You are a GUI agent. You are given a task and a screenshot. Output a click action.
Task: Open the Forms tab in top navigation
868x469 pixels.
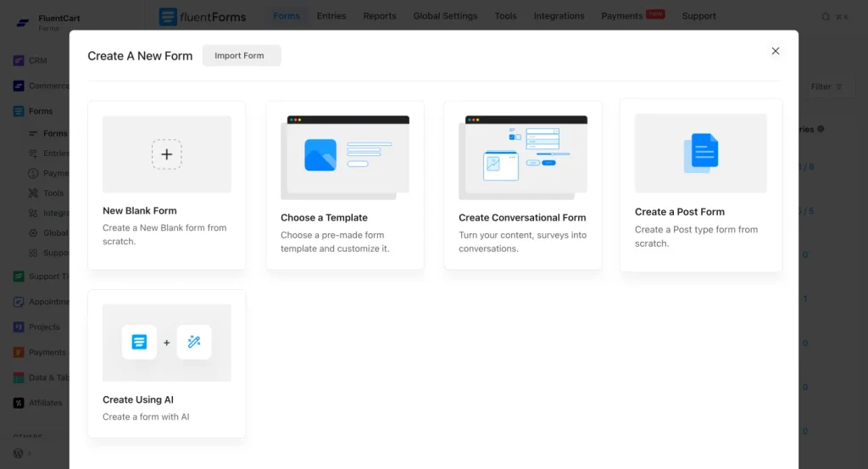point(287,16)
